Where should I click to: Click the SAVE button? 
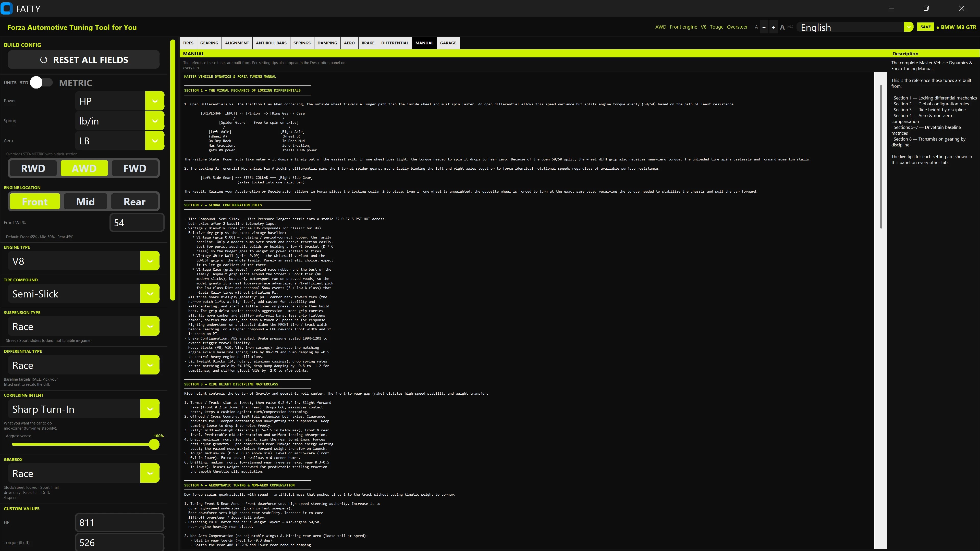926,27
